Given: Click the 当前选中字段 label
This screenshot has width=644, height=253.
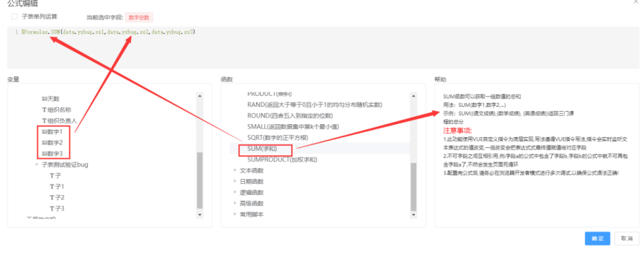Looking at the screenshot, I should point(104,17).
